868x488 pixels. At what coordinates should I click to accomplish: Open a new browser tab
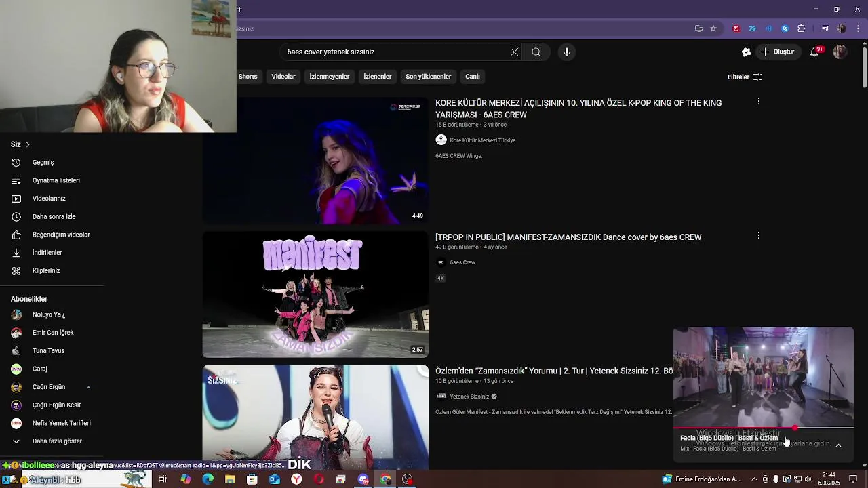(x=239, y=9)
